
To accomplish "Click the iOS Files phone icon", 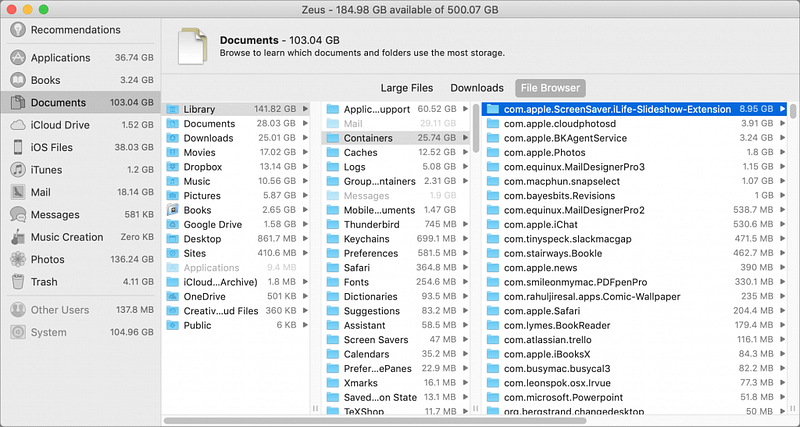I will click(18, 147).
